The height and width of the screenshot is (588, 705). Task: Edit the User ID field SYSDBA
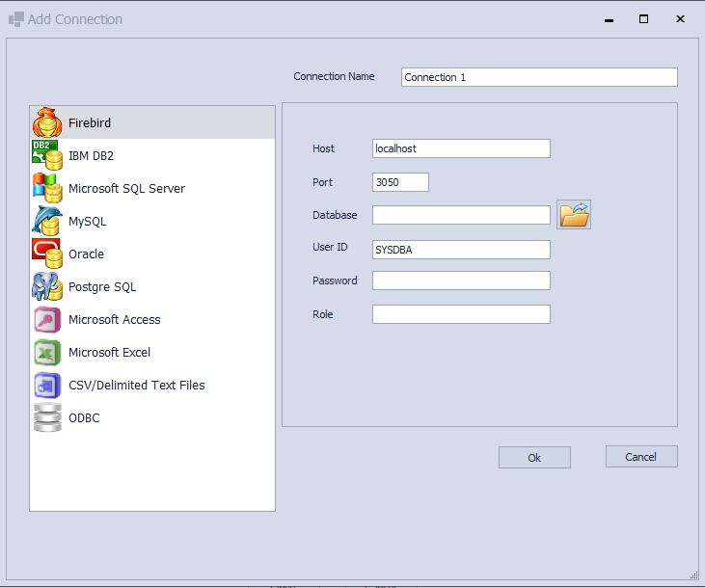[x=461, y=250]
